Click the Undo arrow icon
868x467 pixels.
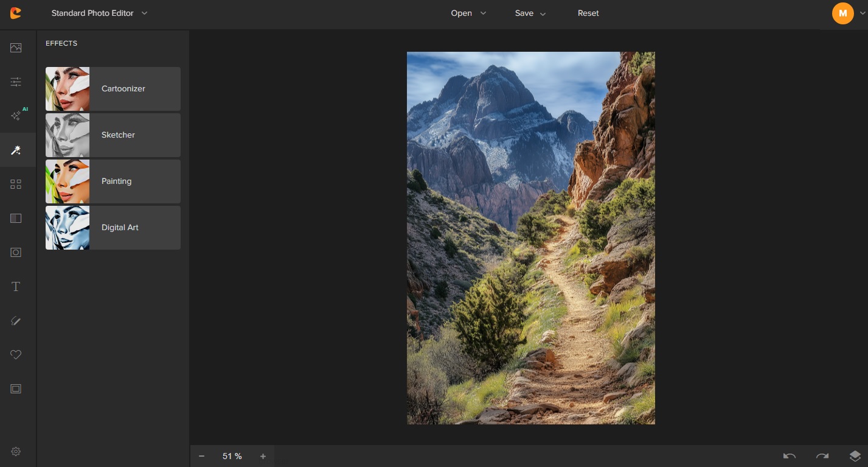click(x=790, y=456)
